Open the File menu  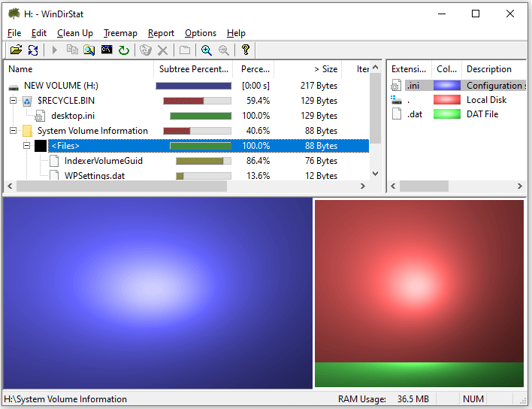[14, 33]
